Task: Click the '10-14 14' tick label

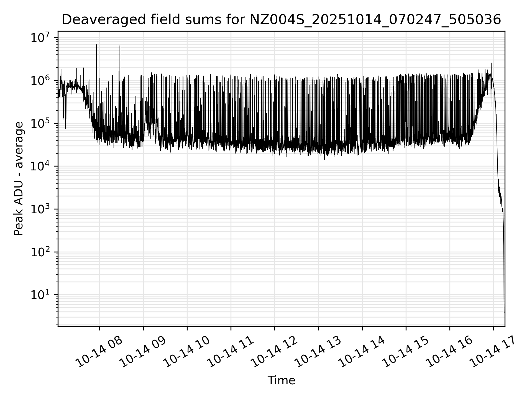Action: [x=362, y=352]
